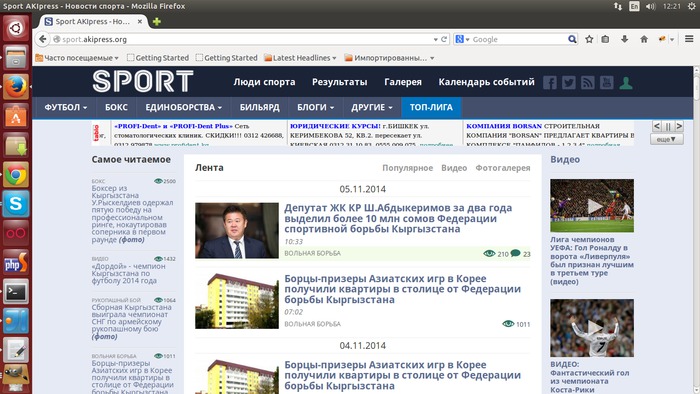Bookmark this page with star icon
The image size is (700, 394).
pos(589,39)
